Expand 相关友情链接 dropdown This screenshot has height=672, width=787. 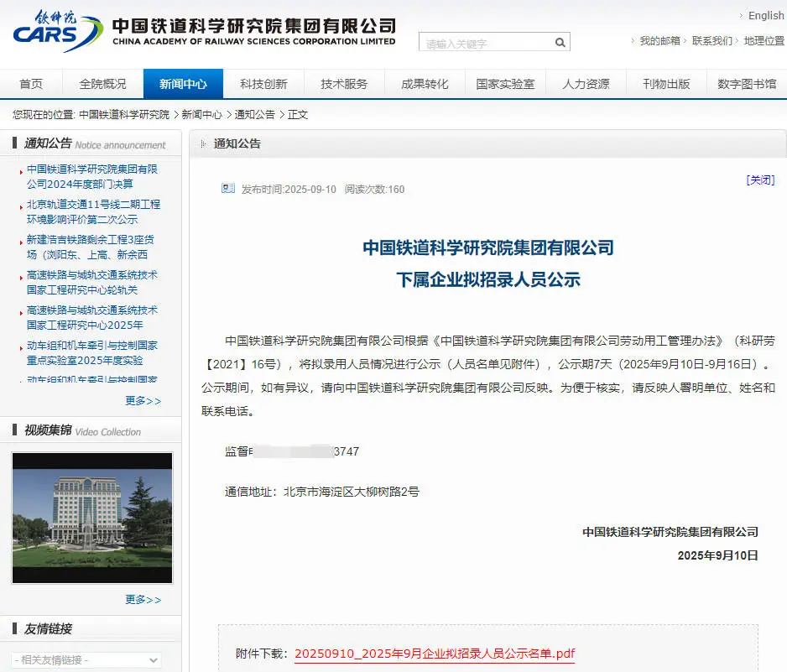coord(86,660)
